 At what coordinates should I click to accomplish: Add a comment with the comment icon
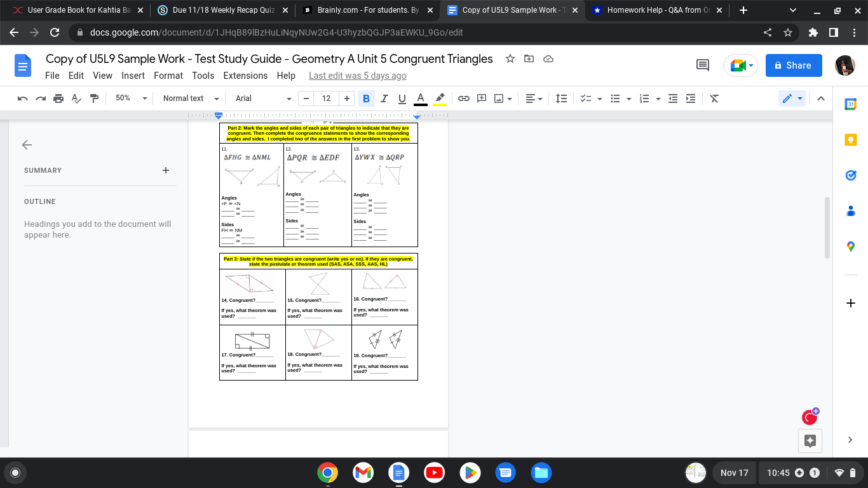coord(481,98)
